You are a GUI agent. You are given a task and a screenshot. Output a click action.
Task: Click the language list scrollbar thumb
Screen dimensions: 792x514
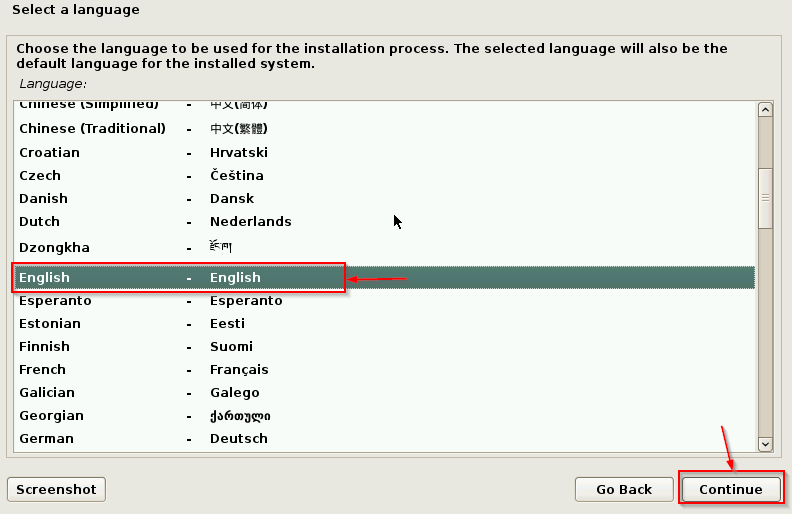(x=765, y=198)
